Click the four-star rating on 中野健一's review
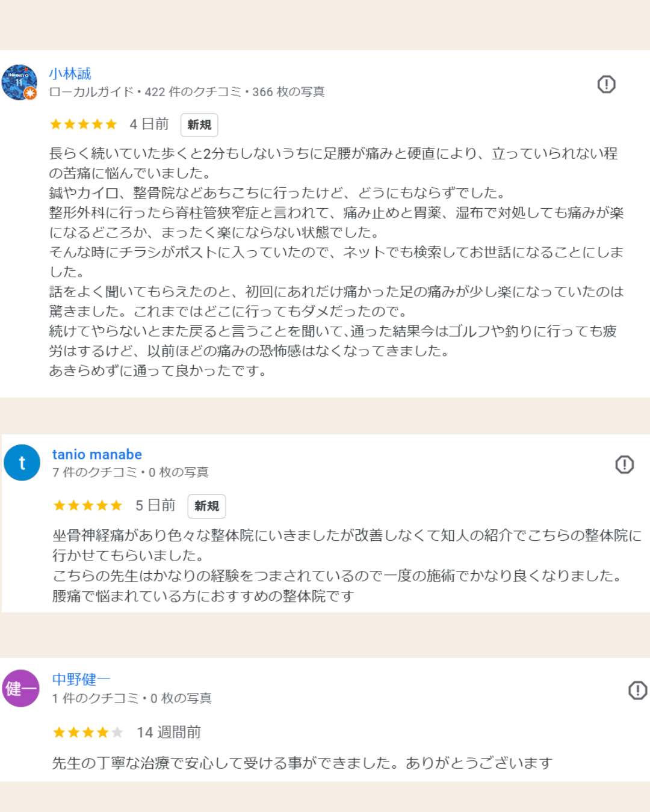This screenshot has height=812, width=650. click(88, 733)
